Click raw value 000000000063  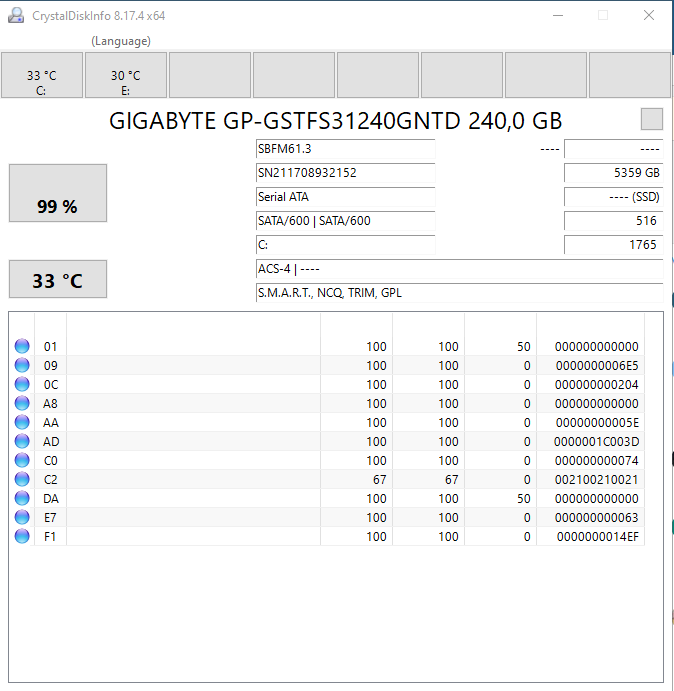[x=596, y=517]
